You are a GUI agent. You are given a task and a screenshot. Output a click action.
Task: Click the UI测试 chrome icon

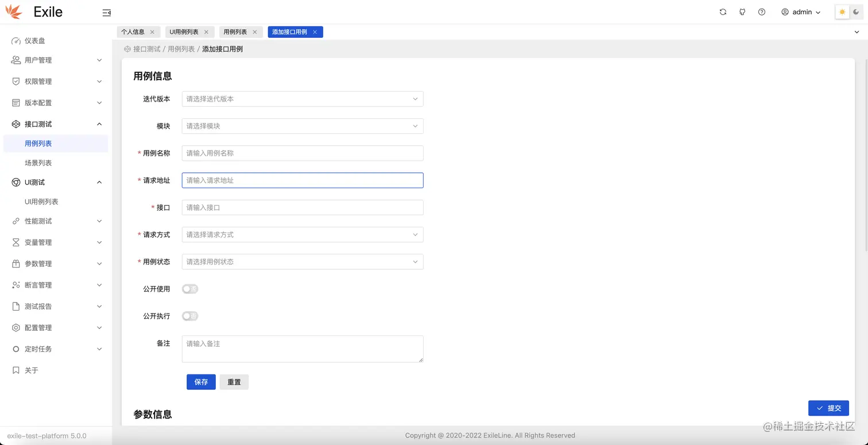(x=16, y=182)
